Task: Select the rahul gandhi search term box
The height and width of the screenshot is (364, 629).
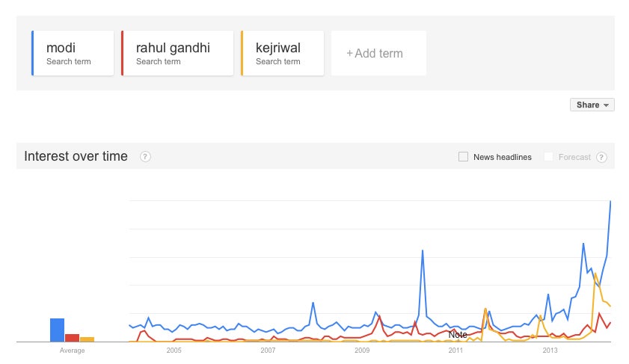Action: pyautogui.click(x=177, y=53)
